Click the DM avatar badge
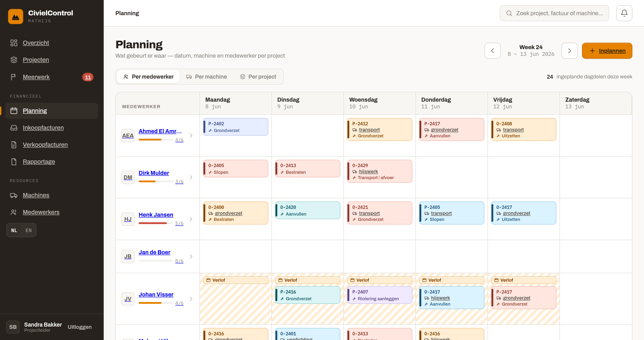Viewport: 644px width, 340px height. (128, 177)
